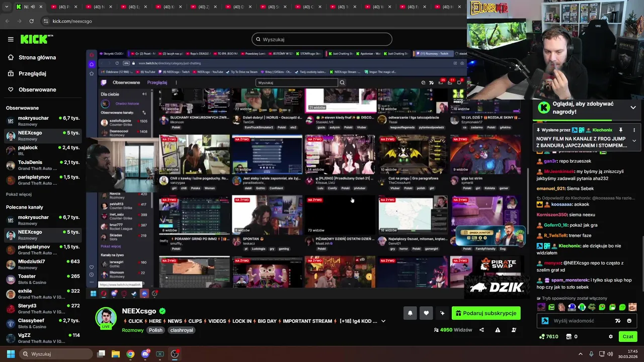Image resolution: width=644 pixels, height=362 pixels.
Task: Open the Rozmowy category link
Action: pyautogui.click(x=133, y=330)
